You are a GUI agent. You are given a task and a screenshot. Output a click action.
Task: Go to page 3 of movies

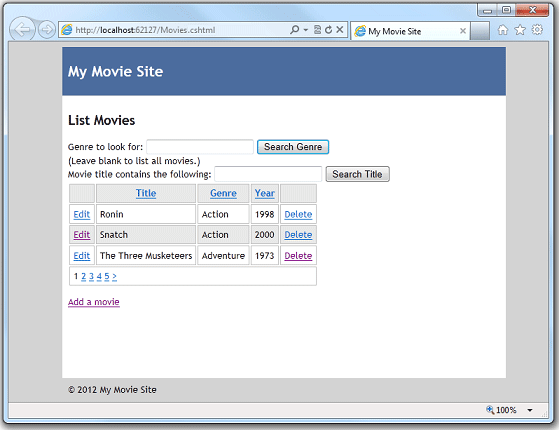click(91, 276)
